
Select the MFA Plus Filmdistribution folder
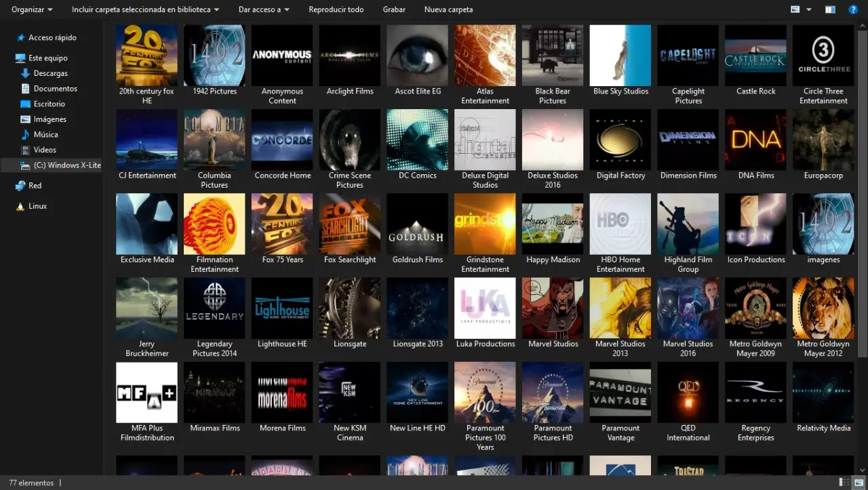tap(146, 402)
